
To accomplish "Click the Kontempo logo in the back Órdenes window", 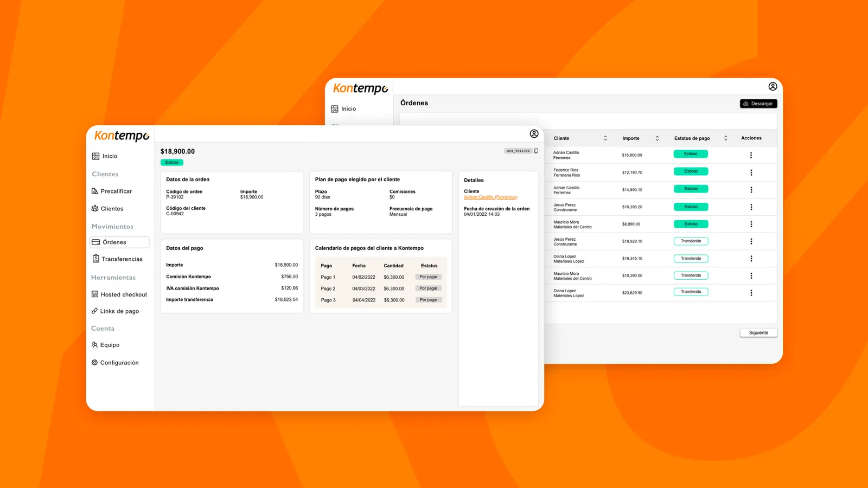I will (x=361, y=88).
